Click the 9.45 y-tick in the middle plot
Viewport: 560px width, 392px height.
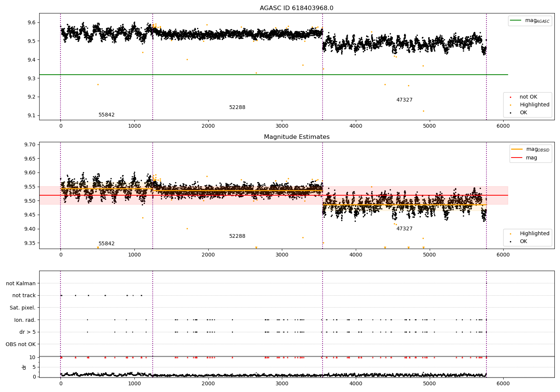point(29,215)
